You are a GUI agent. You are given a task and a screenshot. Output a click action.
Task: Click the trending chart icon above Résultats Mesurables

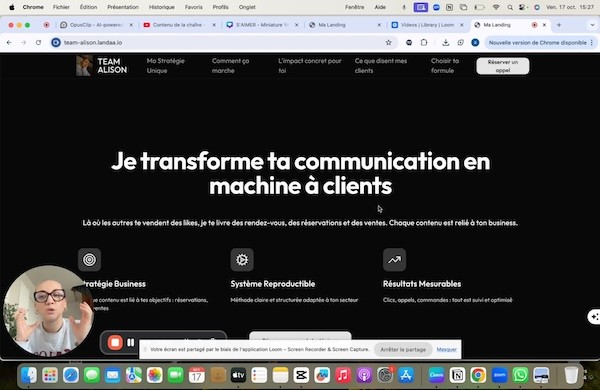pyautogui.click(x=395, y=259)
